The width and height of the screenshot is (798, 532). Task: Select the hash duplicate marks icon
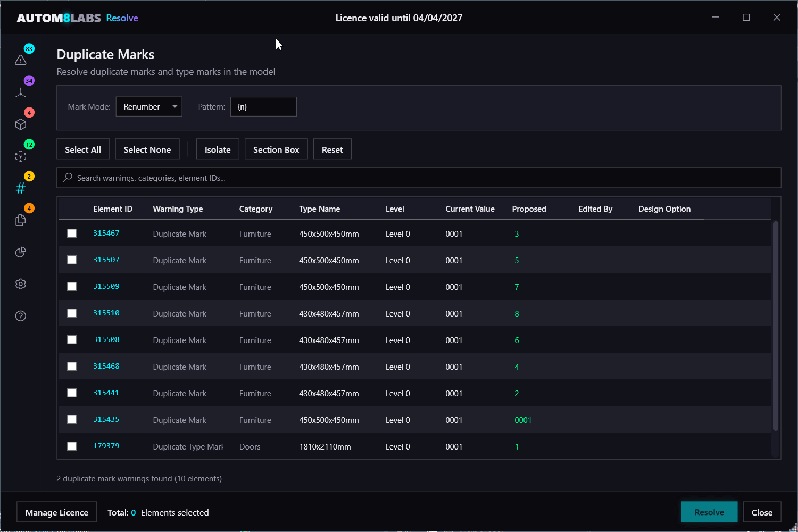pyautogui.click(x=21, y=188)
